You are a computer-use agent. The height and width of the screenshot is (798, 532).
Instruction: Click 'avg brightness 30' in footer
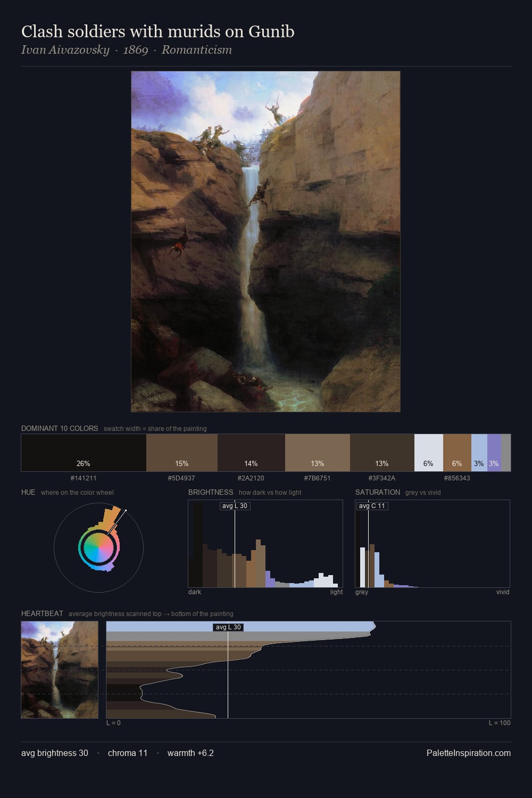(55, 753)
